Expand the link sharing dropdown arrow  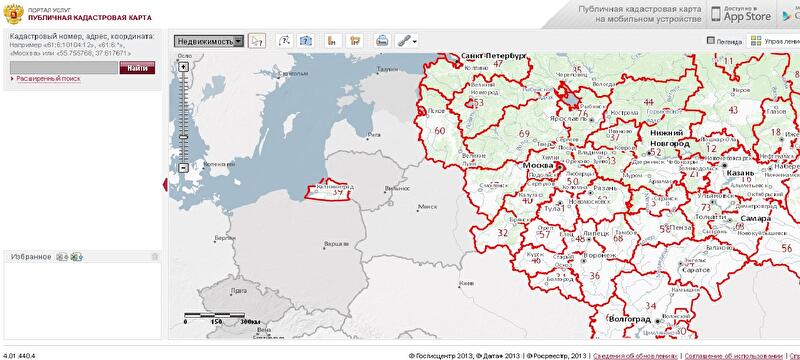pyautogui.click(x=415, y=42)
